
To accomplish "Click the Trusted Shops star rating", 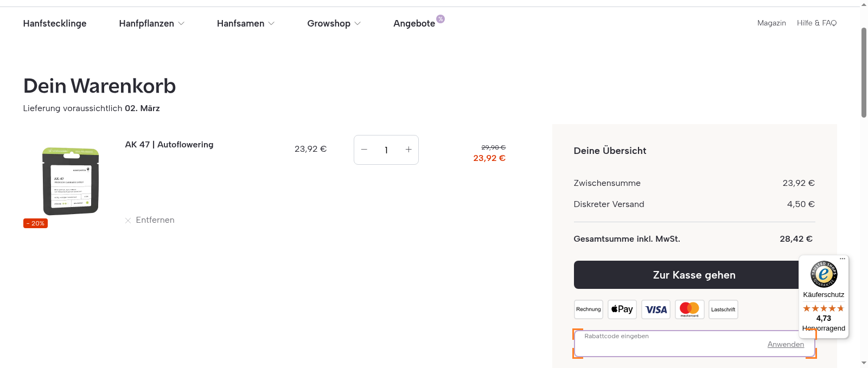I will pos(824,308).
